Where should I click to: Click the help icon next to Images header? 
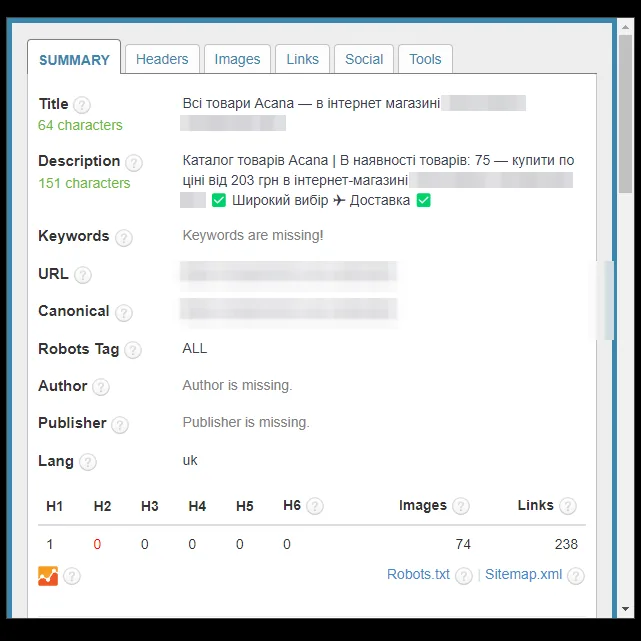tap(461, 506)
